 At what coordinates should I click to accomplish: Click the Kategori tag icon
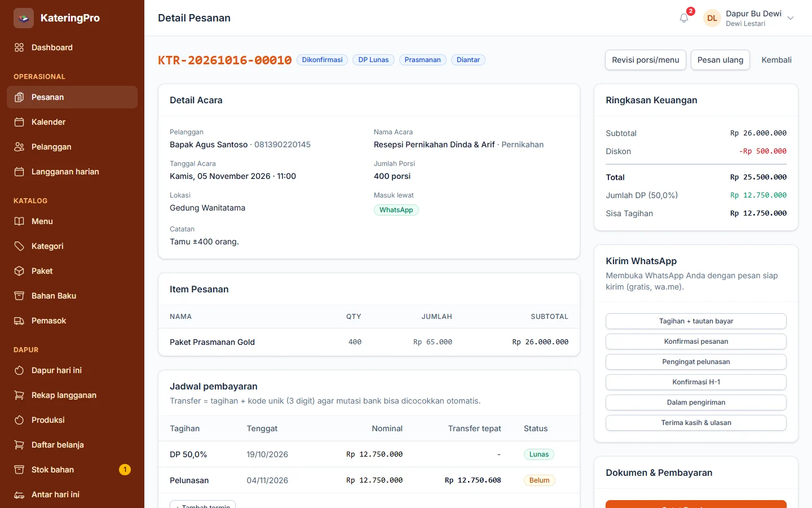[x=19, y=246]
